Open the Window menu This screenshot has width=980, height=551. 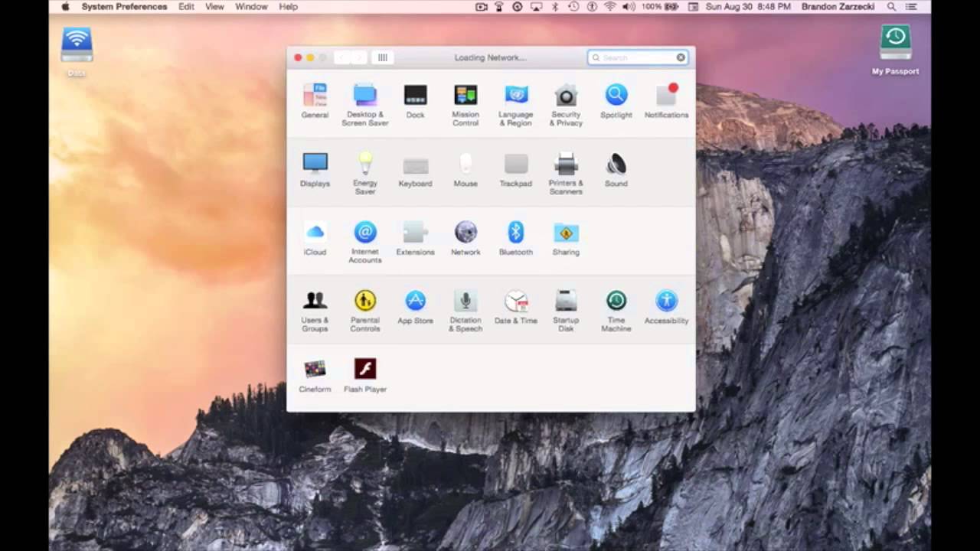(x=251, y=6)
